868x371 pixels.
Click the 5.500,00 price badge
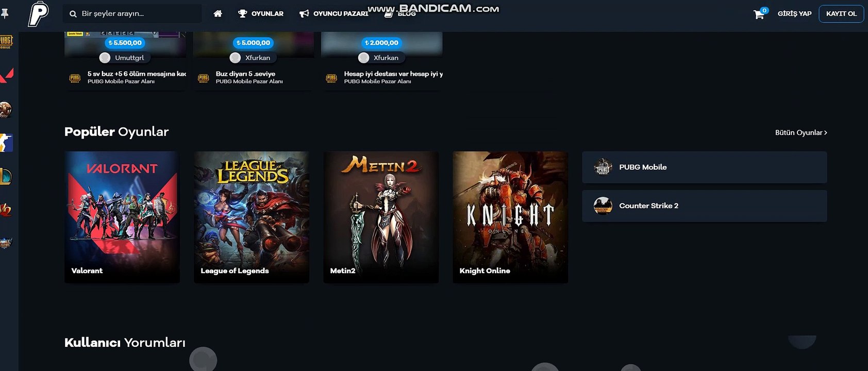tap(125, 43)
